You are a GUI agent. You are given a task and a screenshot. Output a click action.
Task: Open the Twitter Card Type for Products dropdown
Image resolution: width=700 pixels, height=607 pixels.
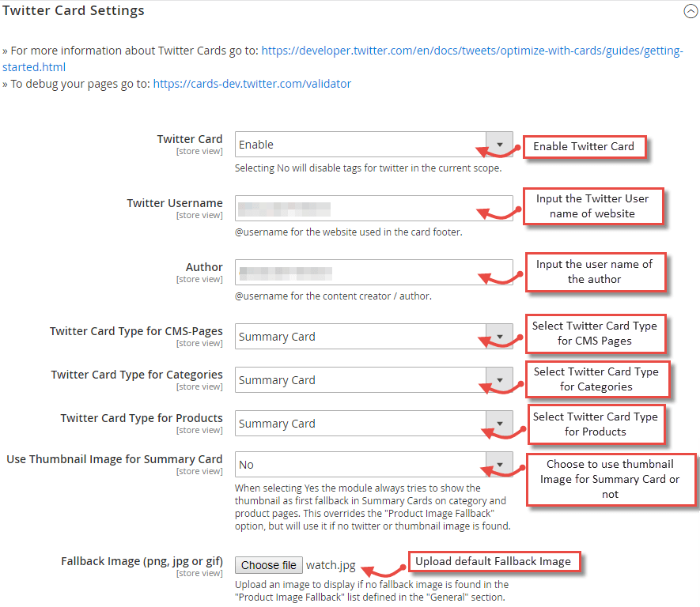pos(373,424)
